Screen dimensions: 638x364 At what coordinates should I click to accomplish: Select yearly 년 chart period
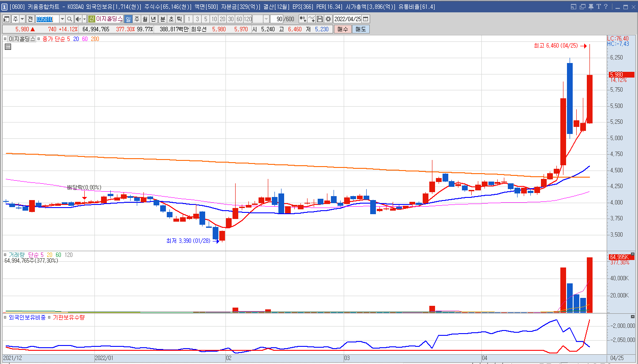point(153,19)
